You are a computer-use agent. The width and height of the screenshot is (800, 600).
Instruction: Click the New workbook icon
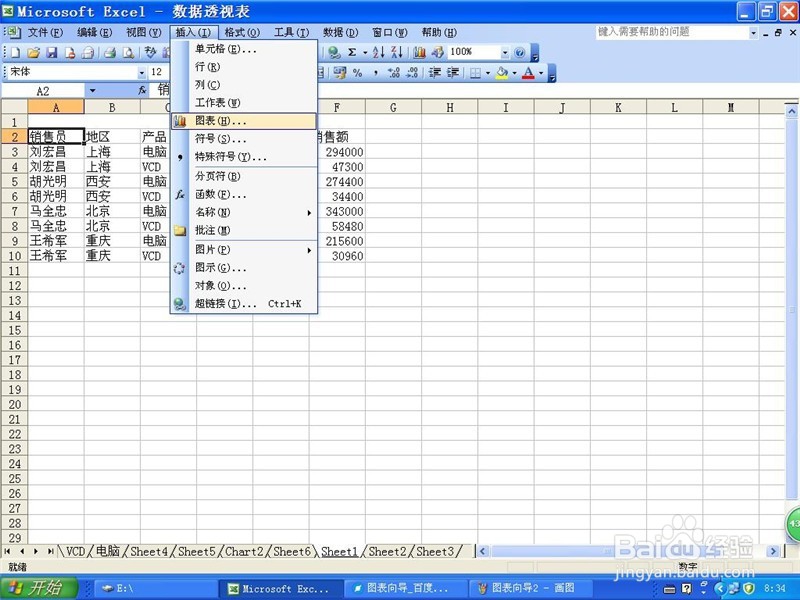[16, 52]
